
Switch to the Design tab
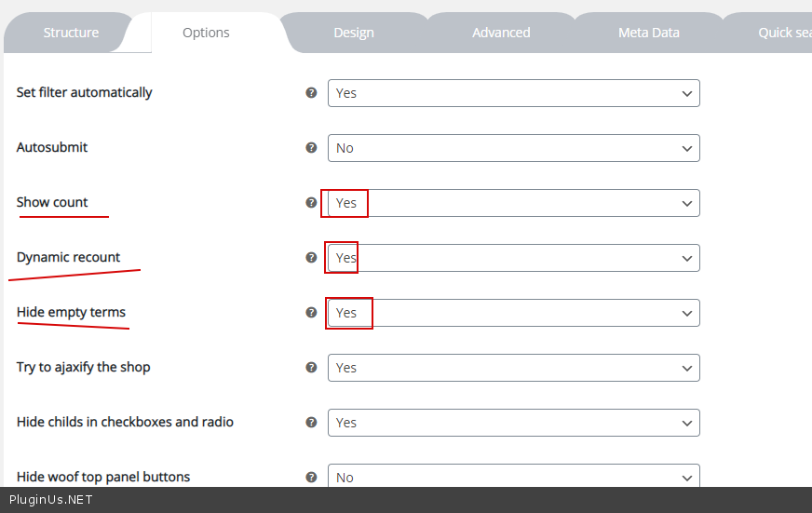354,33
